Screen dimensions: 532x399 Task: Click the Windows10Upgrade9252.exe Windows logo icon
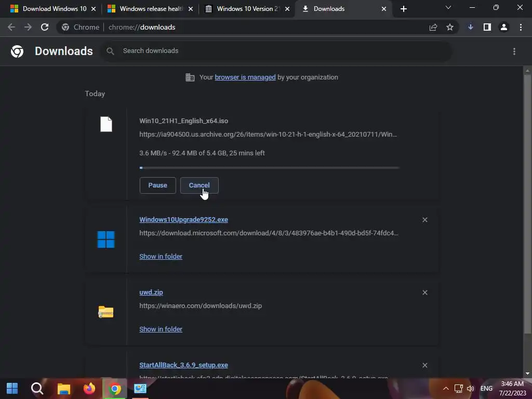click(106, 240)
